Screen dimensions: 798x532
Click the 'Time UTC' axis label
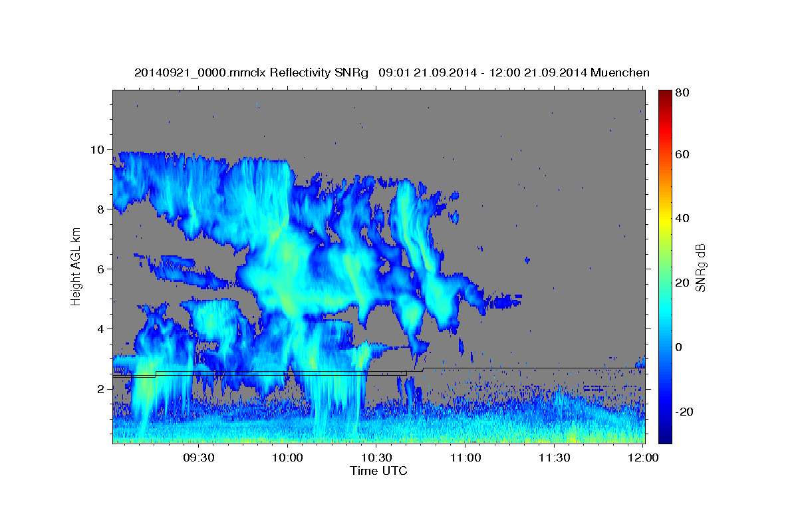click(378, 471)
